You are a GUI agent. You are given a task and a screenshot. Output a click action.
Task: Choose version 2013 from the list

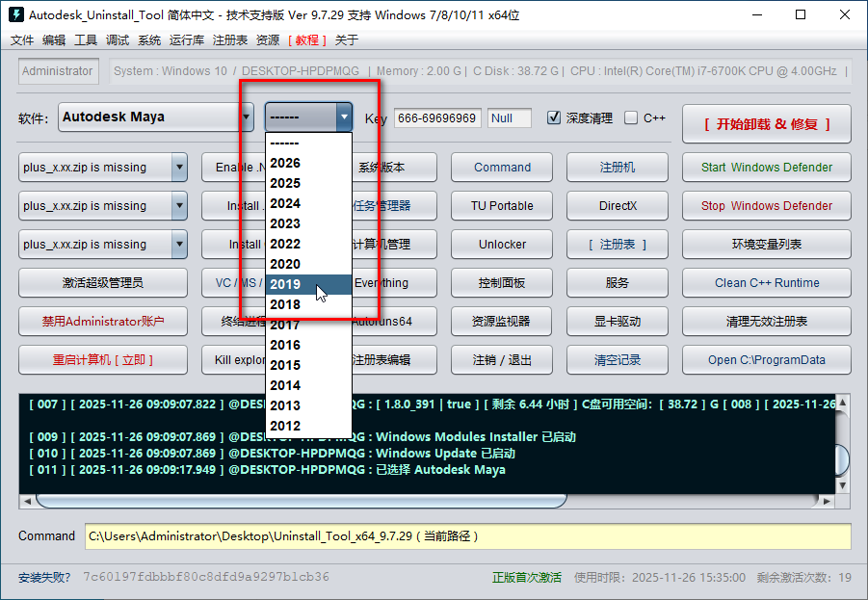click(x=308, y=405)
